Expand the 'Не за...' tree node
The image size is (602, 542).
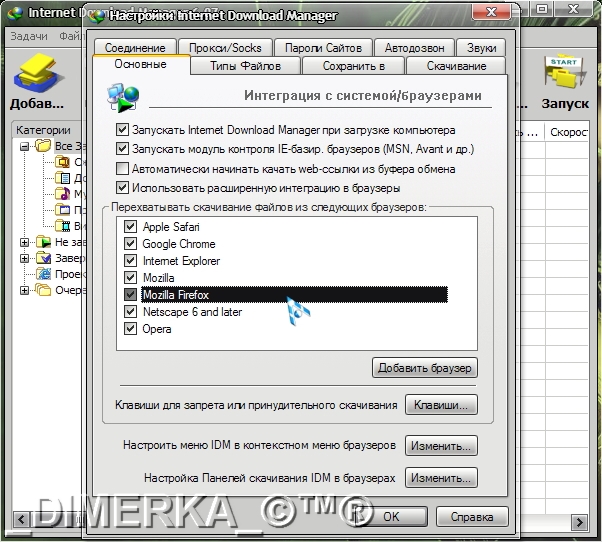24,242
